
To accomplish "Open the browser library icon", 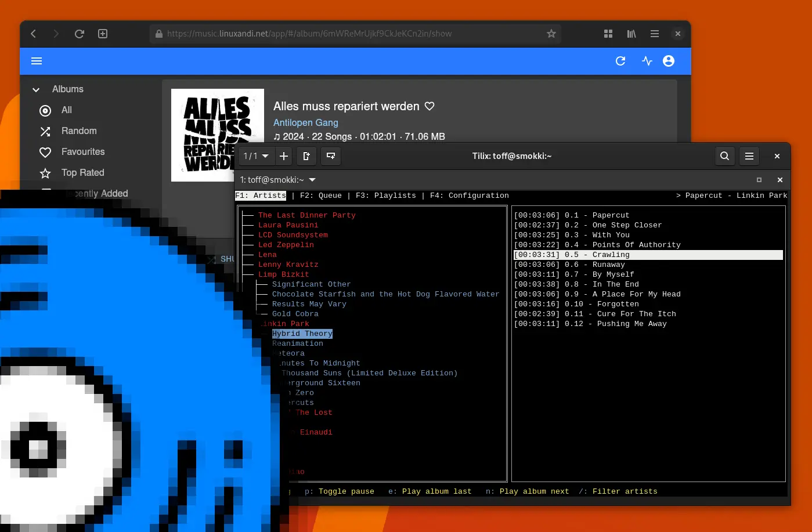I will coord(631,34).
